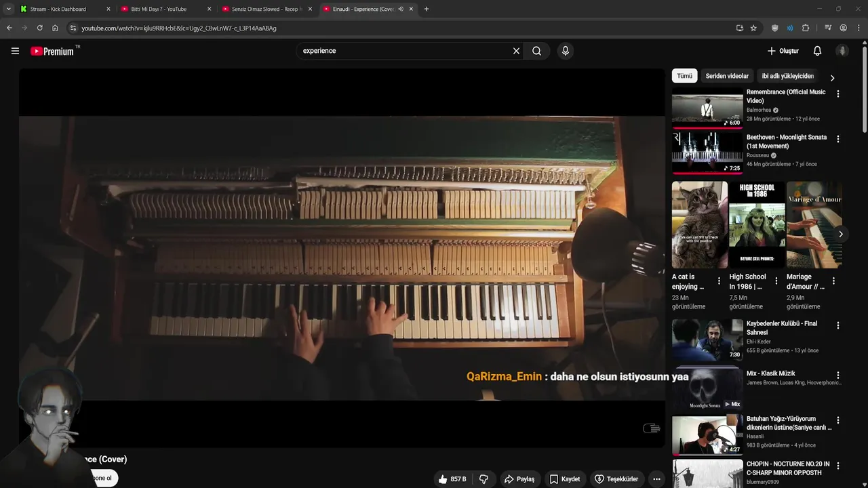868x488 pixels.
Task: View site information icon in address bar
Action: tap(73, 28)
